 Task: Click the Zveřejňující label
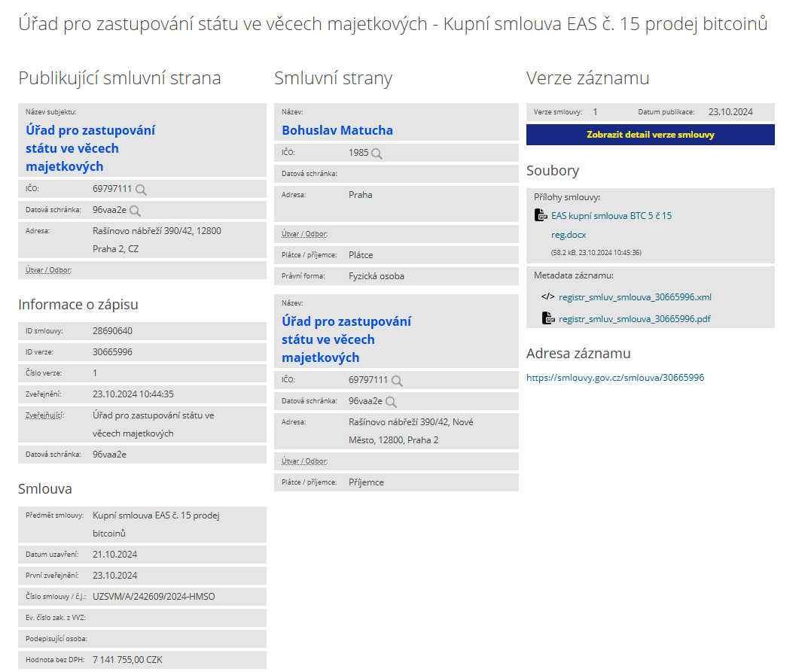45,415
